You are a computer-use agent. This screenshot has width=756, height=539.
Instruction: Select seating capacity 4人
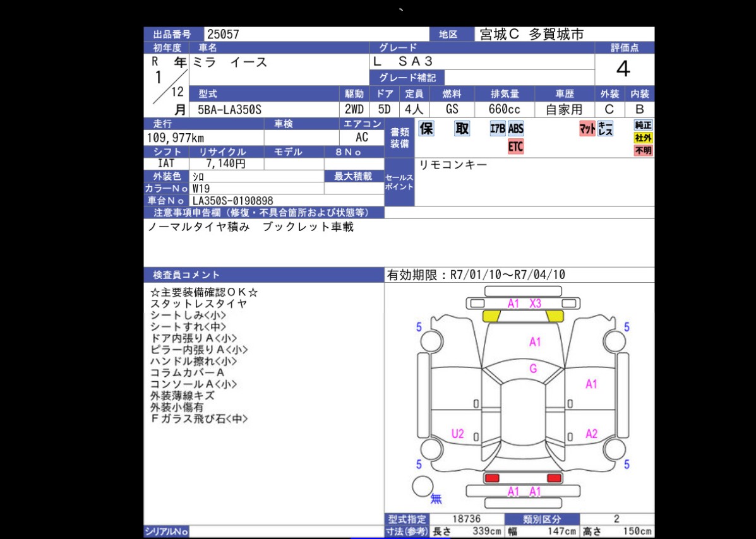(x=414, y=109)
